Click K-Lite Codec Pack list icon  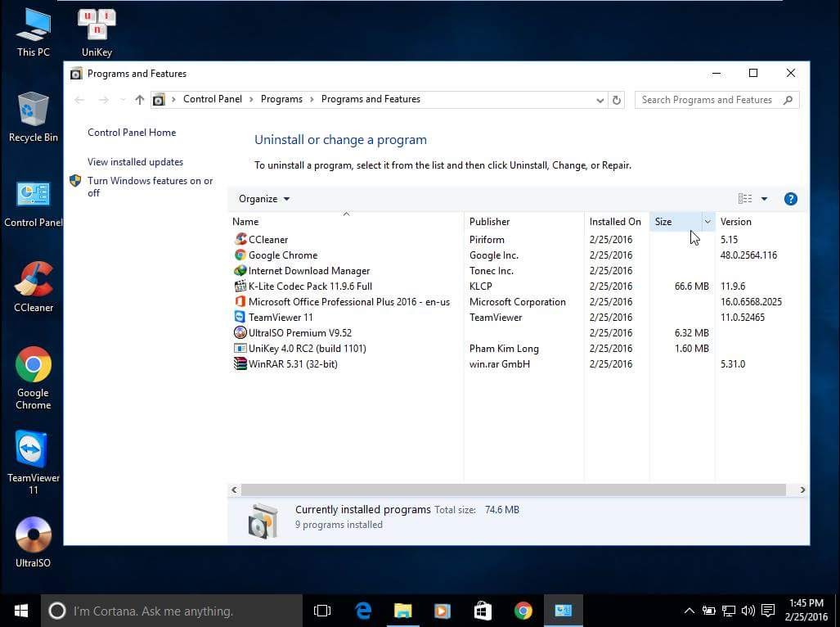240,286
